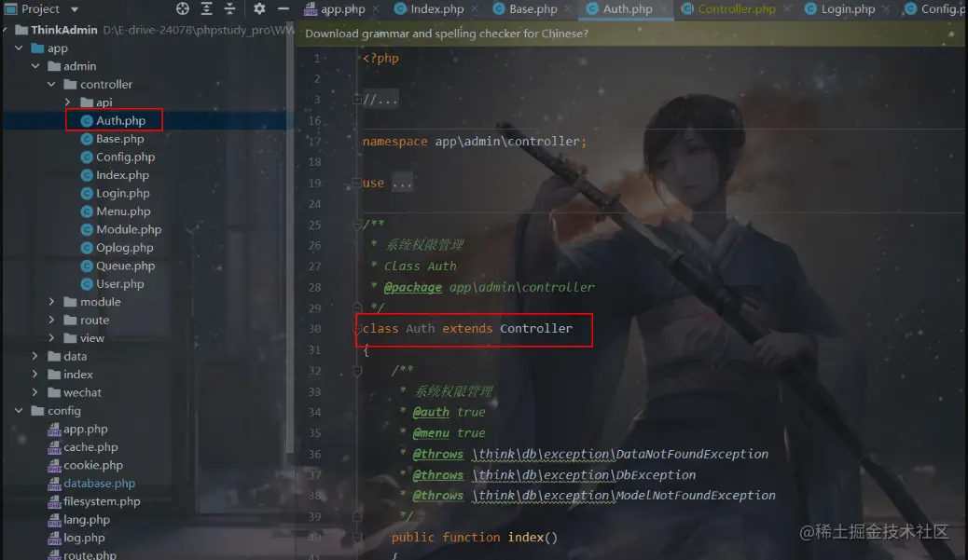Fold the method doc comment at line 32
This screenshot has height=560, width=968.
point(357,371)
